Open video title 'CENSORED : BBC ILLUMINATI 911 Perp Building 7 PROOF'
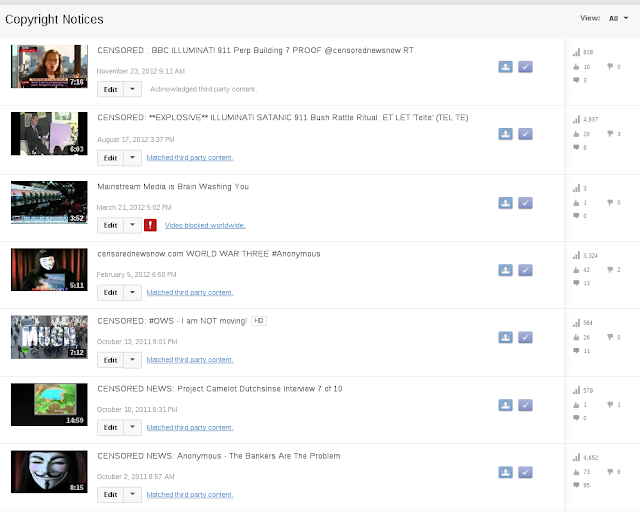Screen dimensions: 640x522 (x=256, y=50)
